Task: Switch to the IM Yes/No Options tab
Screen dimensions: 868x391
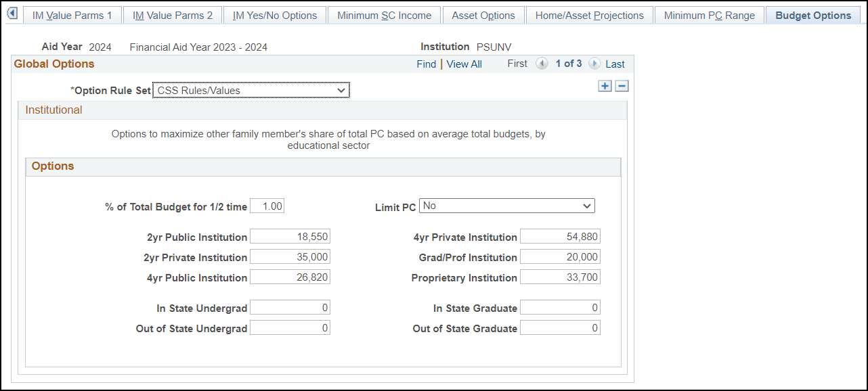Action: click(x=274, y=14)
